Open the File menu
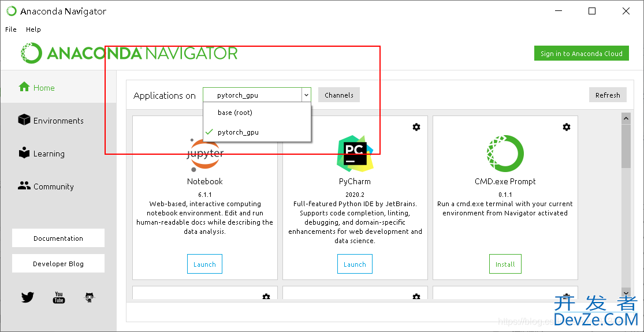 click(10, 29)
